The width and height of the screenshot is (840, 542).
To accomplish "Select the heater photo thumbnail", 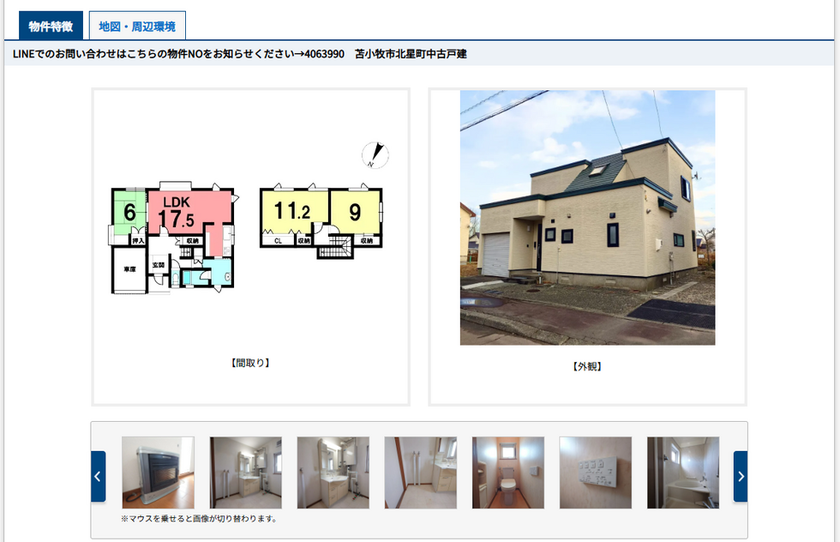I will point(158,473).
